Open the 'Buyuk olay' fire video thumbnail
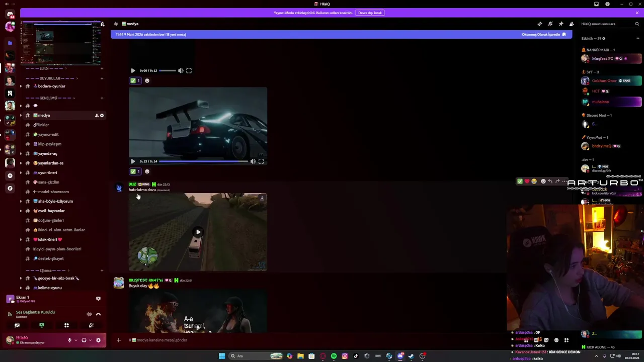Screen dimensions: 644x362 (x=198, y=311)
